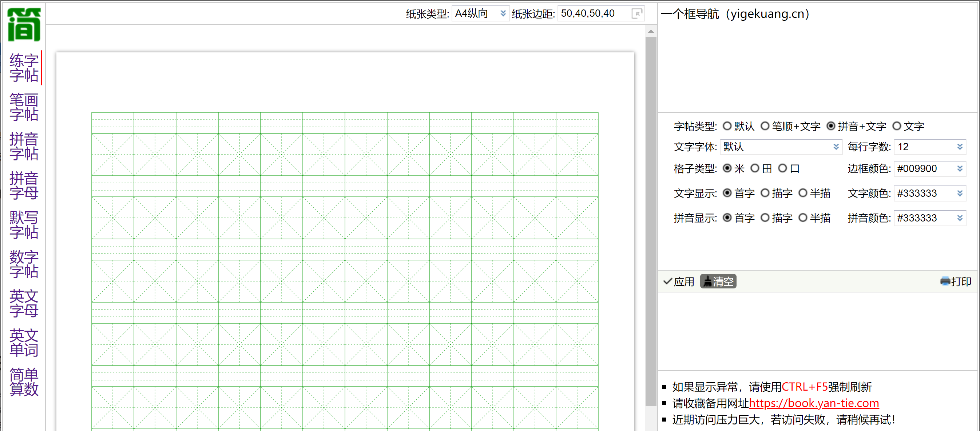This screenshot has height=431, width=980.
Task: Open the 文字字体 默认 dropdown
Action: 781,147
